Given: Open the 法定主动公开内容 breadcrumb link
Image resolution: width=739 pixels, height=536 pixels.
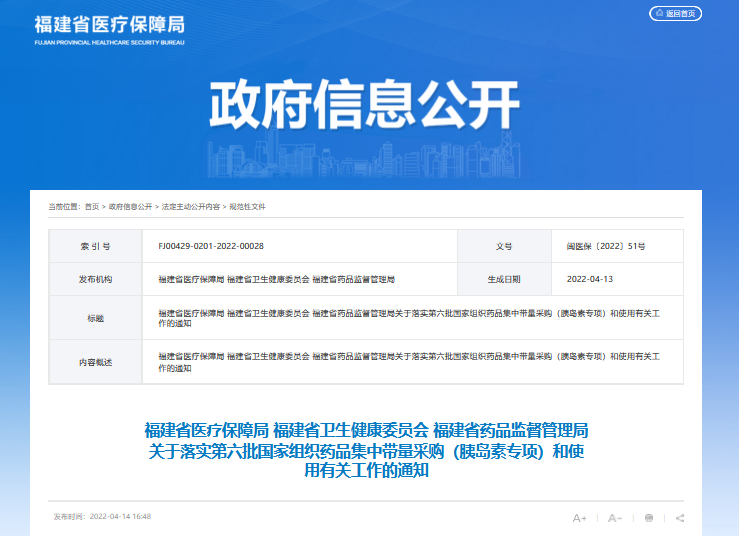Looking at the screenshot, I should (x=191, y=206).
